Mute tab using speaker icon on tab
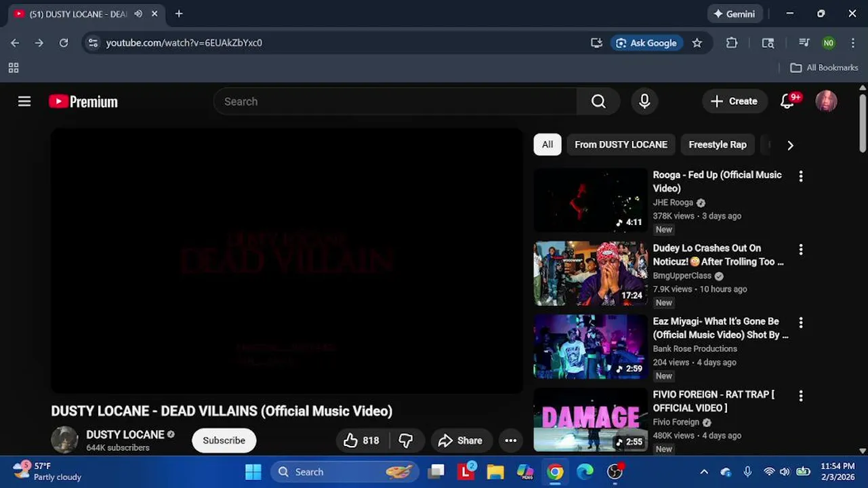This screenshot has height=488, width=868. pos(139,14)
